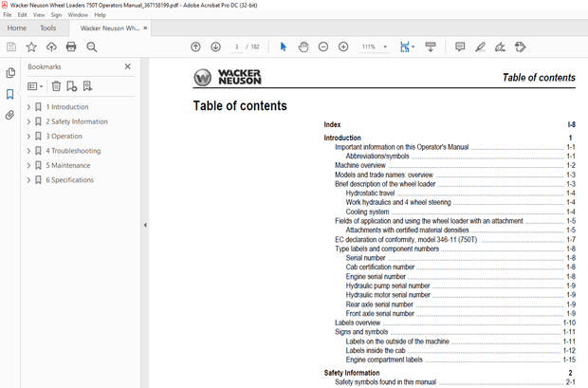Viewport: 588px width, 388px height.
Task: Click the new bookmark icon
Action: [72, 86]
